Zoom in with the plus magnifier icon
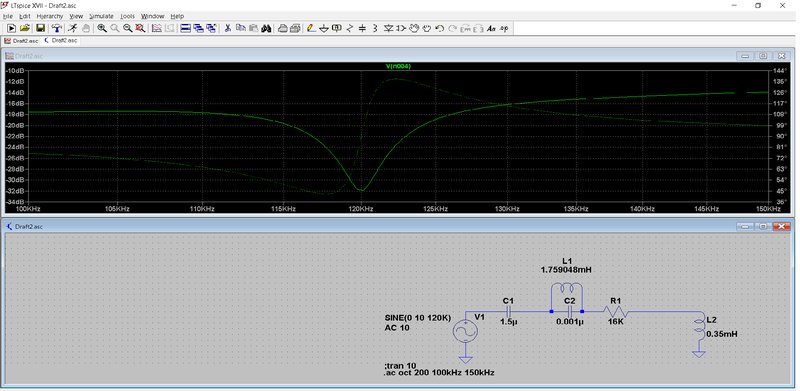The height and width of the screenshot is (391, 800). (x=102, y=28)
